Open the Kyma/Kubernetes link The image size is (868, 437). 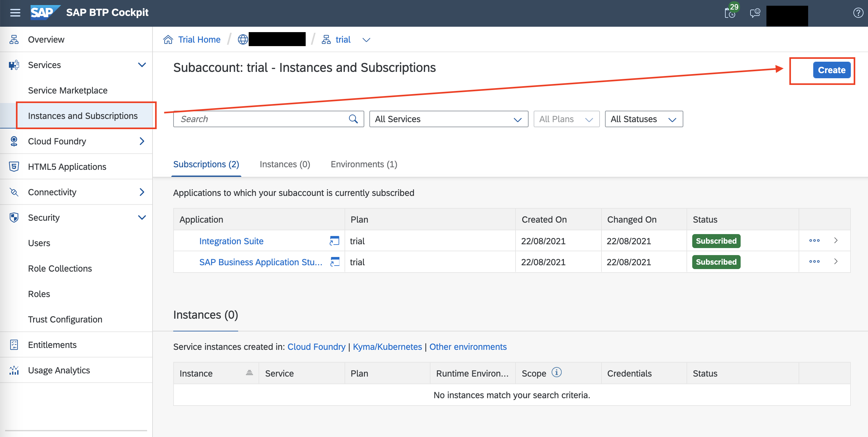[387, 347]
